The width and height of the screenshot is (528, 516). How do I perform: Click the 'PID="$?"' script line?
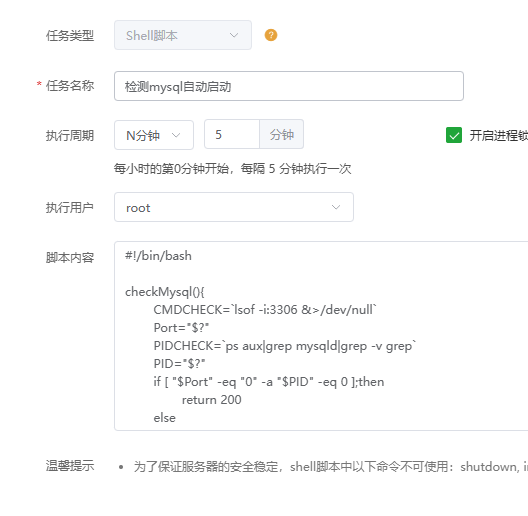(179, 364)
